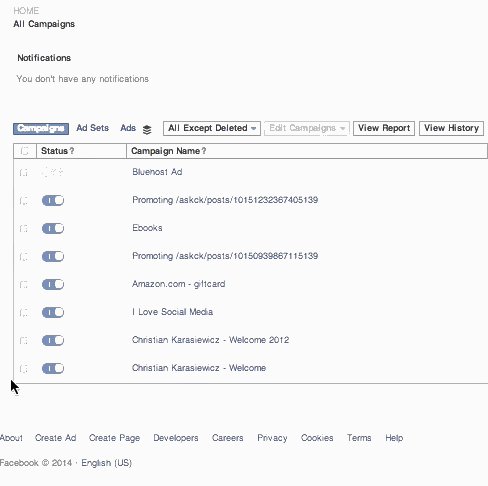Check the box for Bluehost Ad
Screen dimensions: 488x486
24,173
